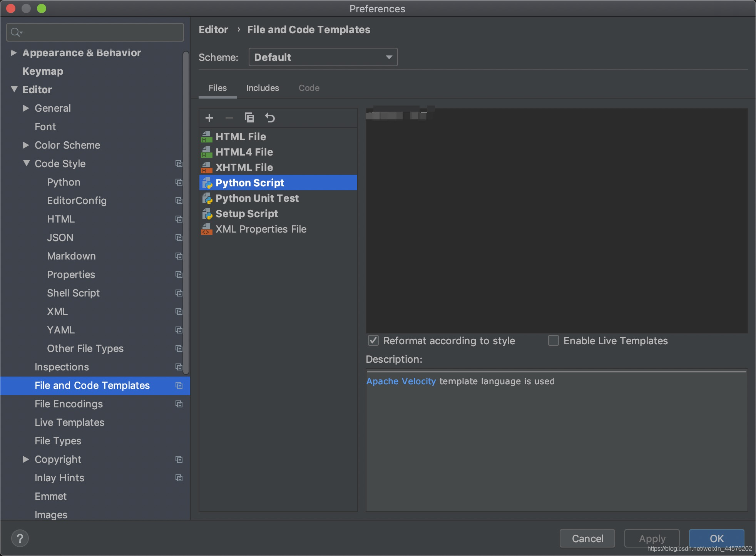Image resolution: width=756 pixels, height=556 pixels.
Task: Open the Apache Velocity link
Action: (401, 381)
